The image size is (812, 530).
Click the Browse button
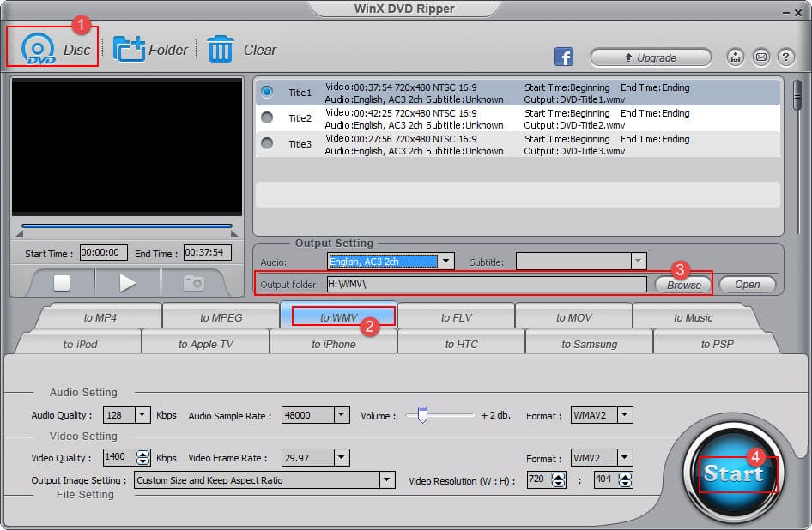pyautogui.click(x=683, y=285)
